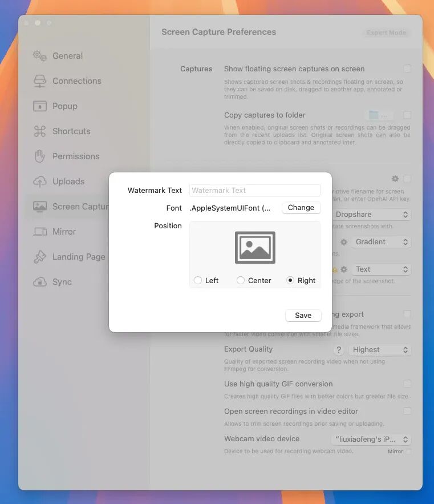Open the Webcam video device dropdown
The width and height of the screenshot is (434, 504).
(371, 439)
